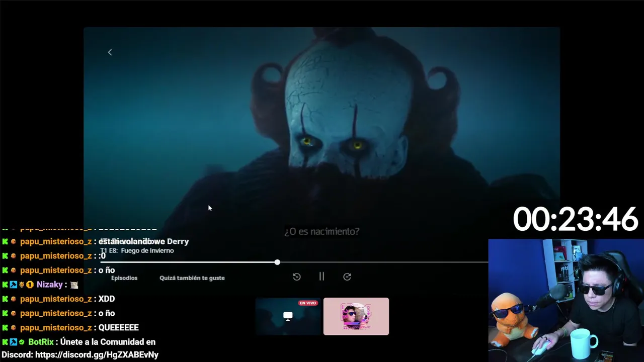Click the subtitle '¿O es nacimiento?'
This screenshot has height=362, width=644.
[x=322, y=231]
